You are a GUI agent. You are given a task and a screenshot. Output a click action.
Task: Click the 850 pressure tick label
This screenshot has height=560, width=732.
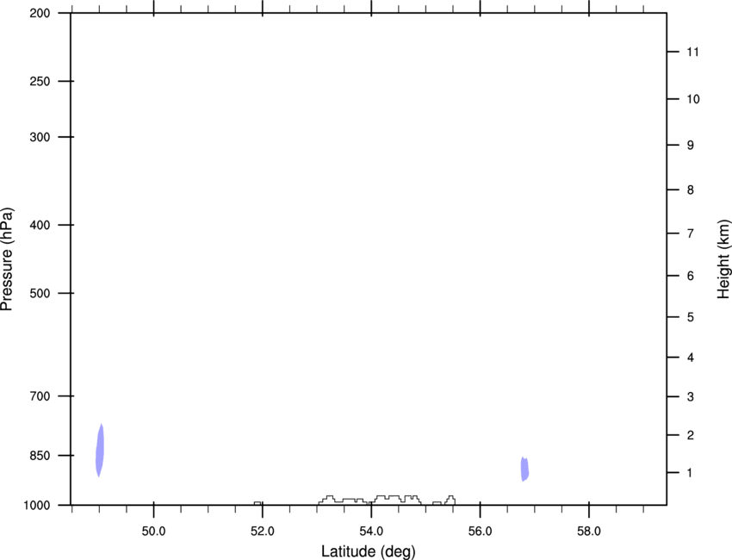point(40,456)
